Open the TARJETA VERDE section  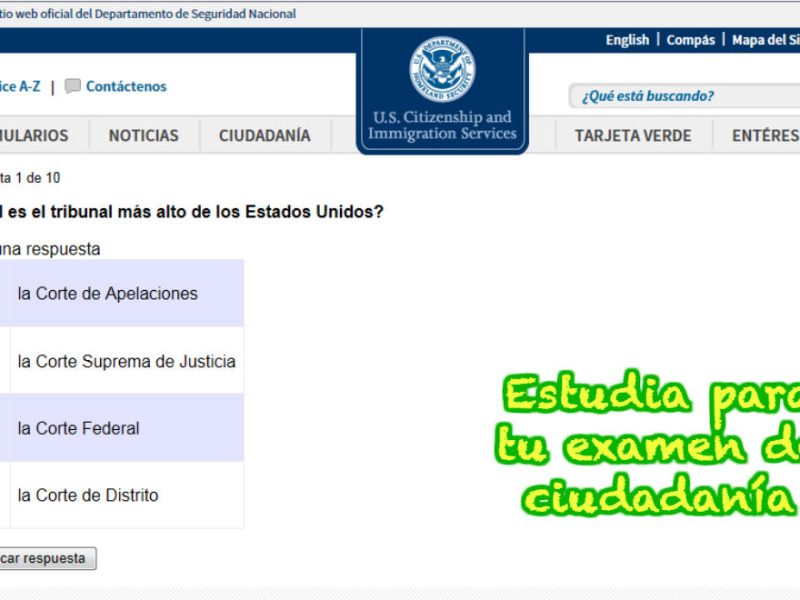632,135
